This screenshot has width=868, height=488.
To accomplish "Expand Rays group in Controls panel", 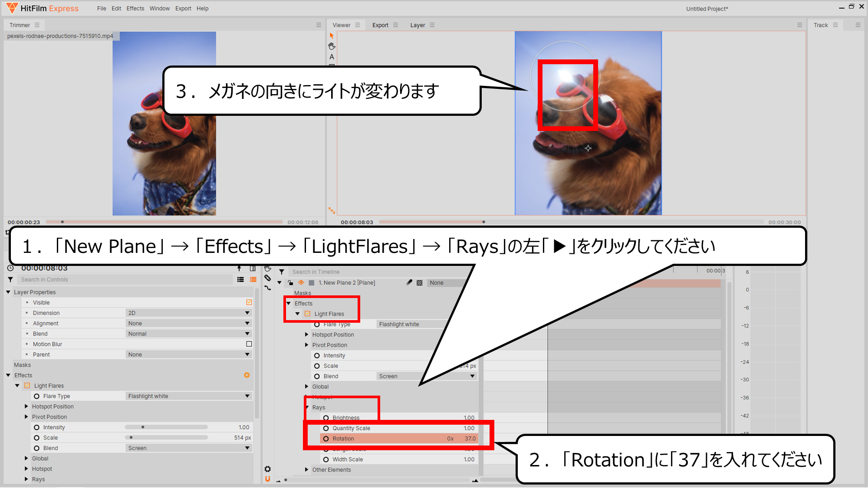I will (x=26, y=479).
